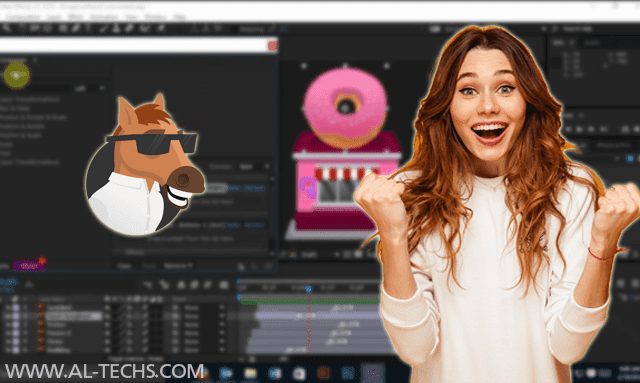The width and height of the screenshot is (640, 383).
Task: Open File Explorer from the taskbar
Action: click(x=250, y=373)
